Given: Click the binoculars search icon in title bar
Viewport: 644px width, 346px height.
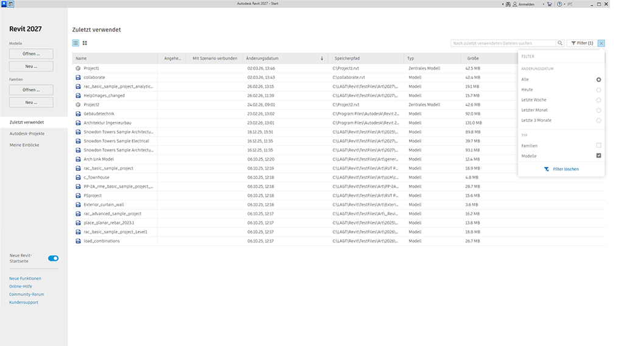Looking at the screenshot, I should click(x=508, y=4).
